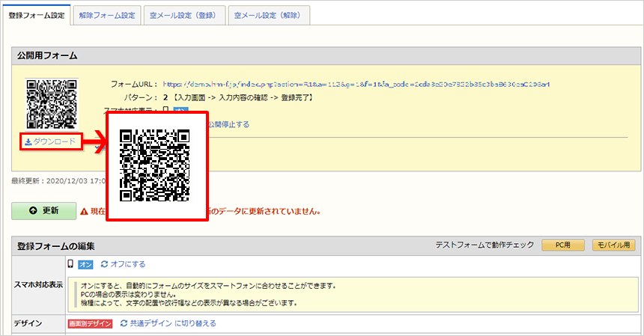Click テストフォームで動作チェック label
The image size is (644, 336).
click(x=484, y=245)
